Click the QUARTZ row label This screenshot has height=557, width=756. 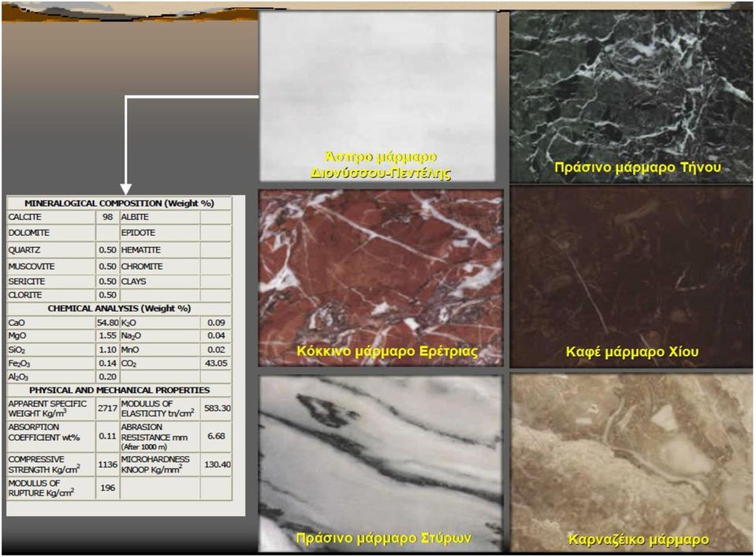click(24, 250)
